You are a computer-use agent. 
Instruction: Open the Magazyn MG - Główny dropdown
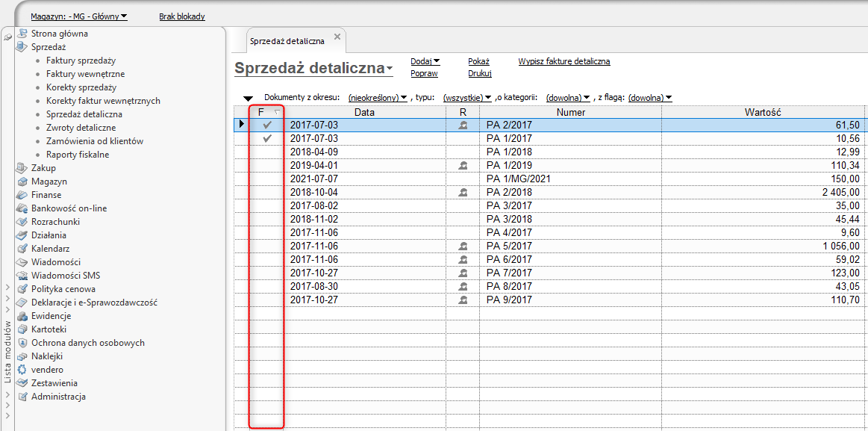coord(78,16)
